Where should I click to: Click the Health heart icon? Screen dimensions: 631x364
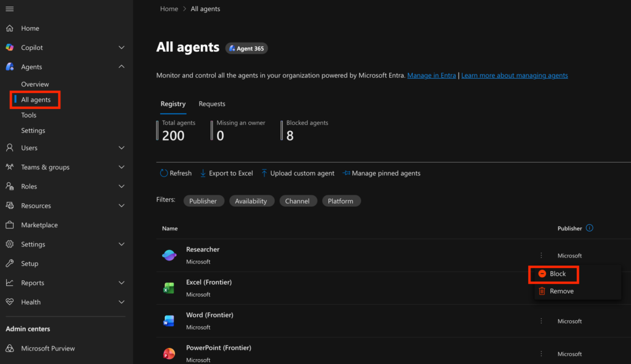coord(10,302)
